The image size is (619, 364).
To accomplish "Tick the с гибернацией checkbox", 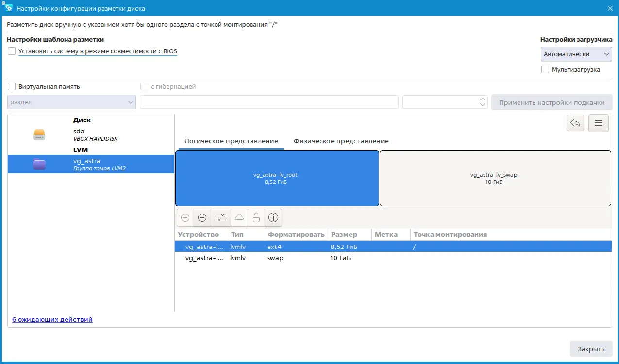I will 144,86.
